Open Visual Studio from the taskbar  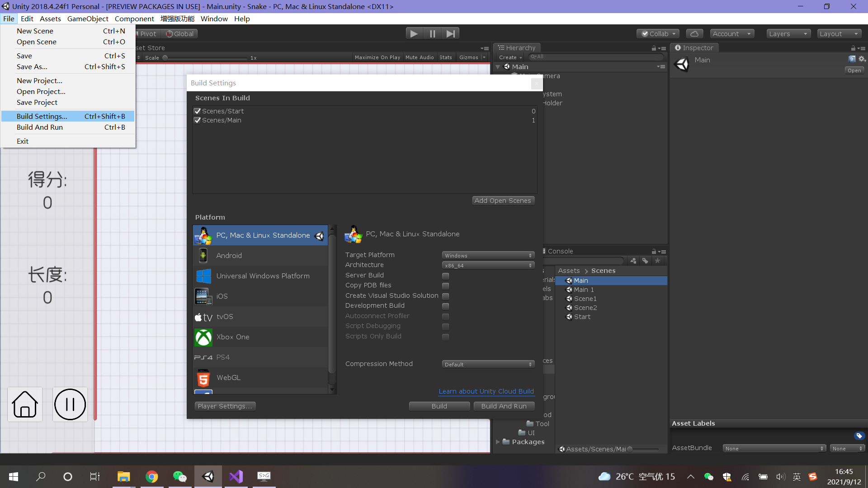coord(236,476)
